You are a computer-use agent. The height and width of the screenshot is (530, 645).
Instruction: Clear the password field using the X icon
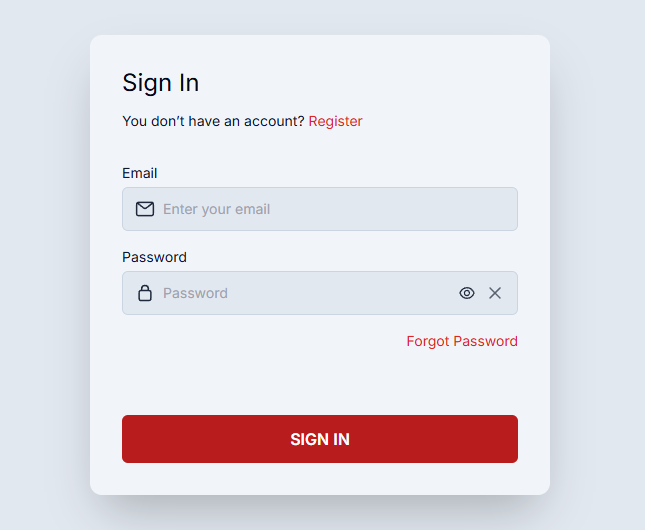495,293
